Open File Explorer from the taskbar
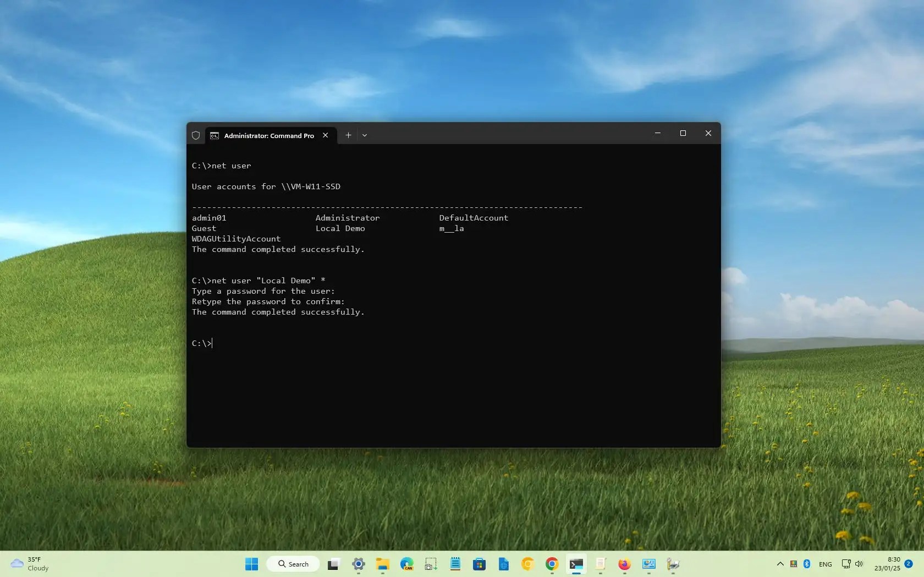 382,564
